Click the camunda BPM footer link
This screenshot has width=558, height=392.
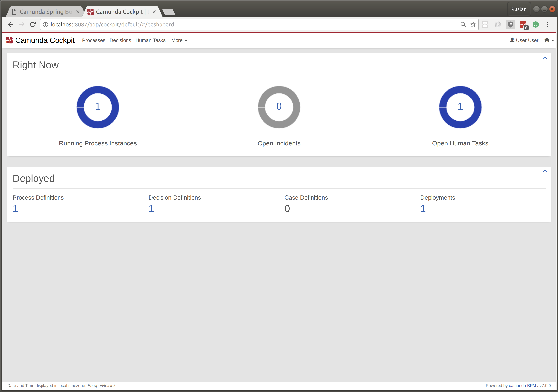(522, 386)
